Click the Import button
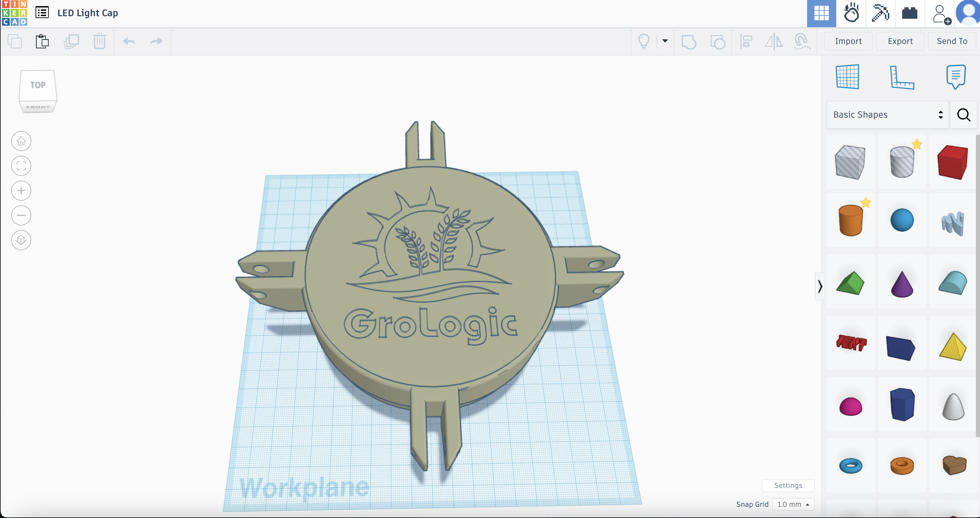The image size is (980, 518). coord(849,41)
